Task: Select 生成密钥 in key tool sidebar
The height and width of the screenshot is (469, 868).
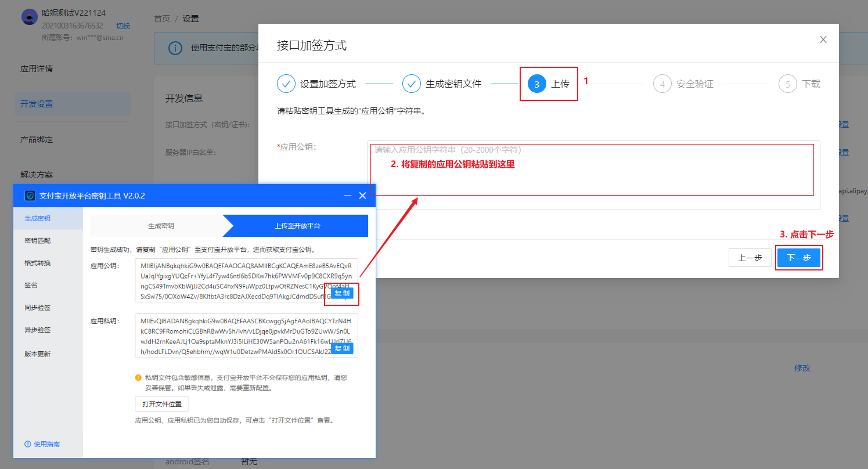Action: [x=48, y=218]
